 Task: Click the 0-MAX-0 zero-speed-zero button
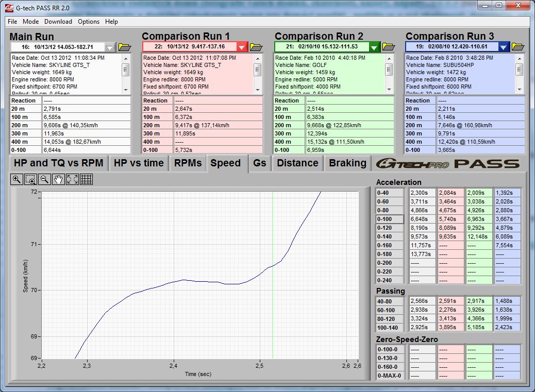[390, 376]
